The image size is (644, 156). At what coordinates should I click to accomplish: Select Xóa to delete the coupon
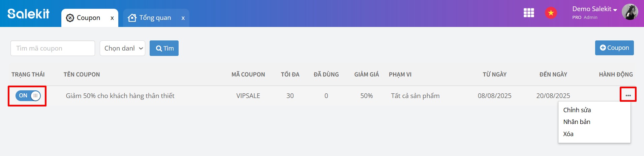click(x=568, y=134)
